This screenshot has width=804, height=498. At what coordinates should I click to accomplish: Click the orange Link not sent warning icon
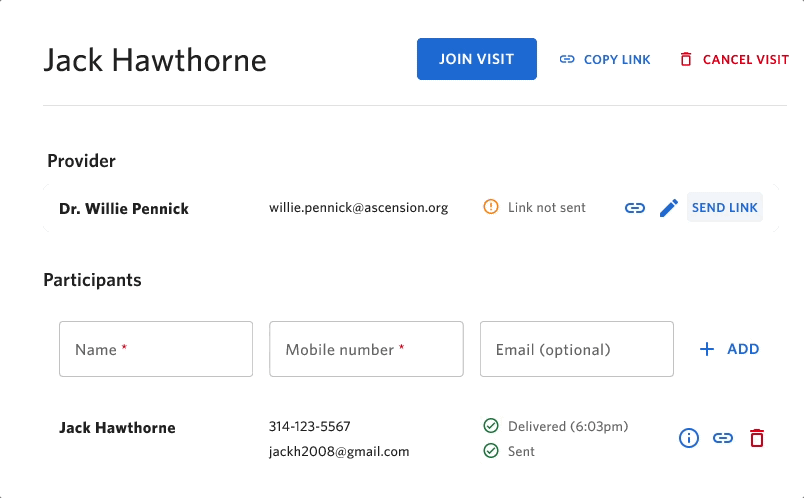[x=491, y=207]
